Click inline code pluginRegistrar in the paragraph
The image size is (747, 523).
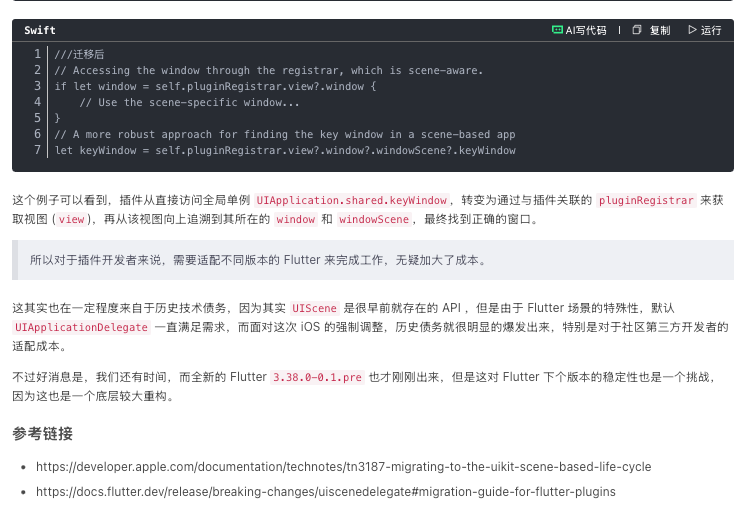[x=646, y=201]
